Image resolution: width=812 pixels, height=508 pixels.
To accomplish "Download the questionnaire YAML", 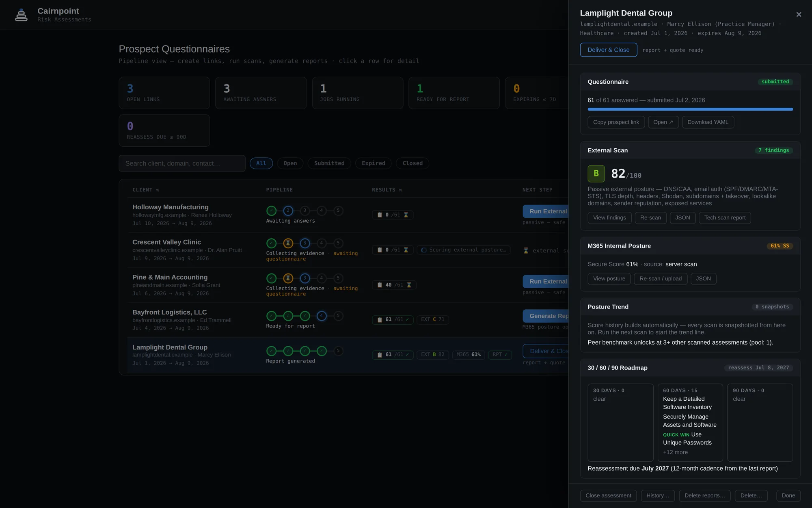I will [x=708, y=122].
